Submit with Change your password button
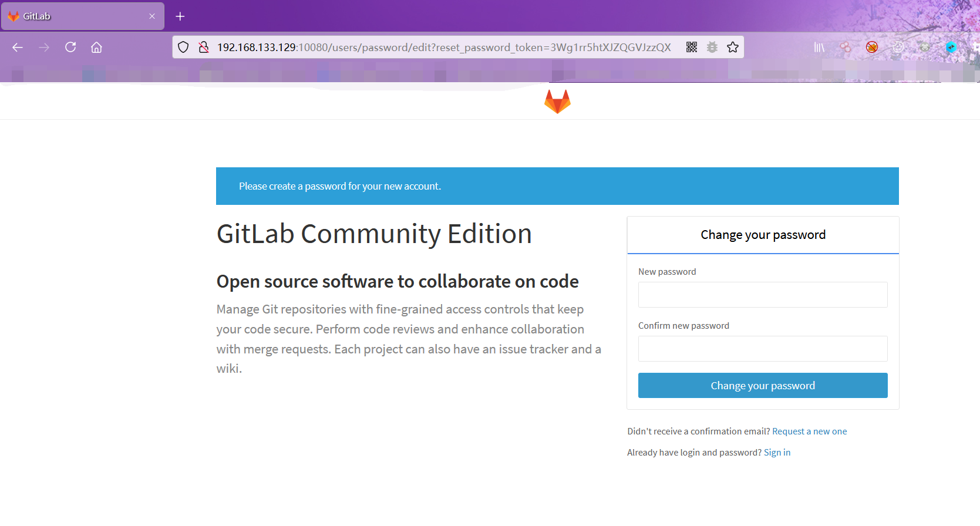 763,386
